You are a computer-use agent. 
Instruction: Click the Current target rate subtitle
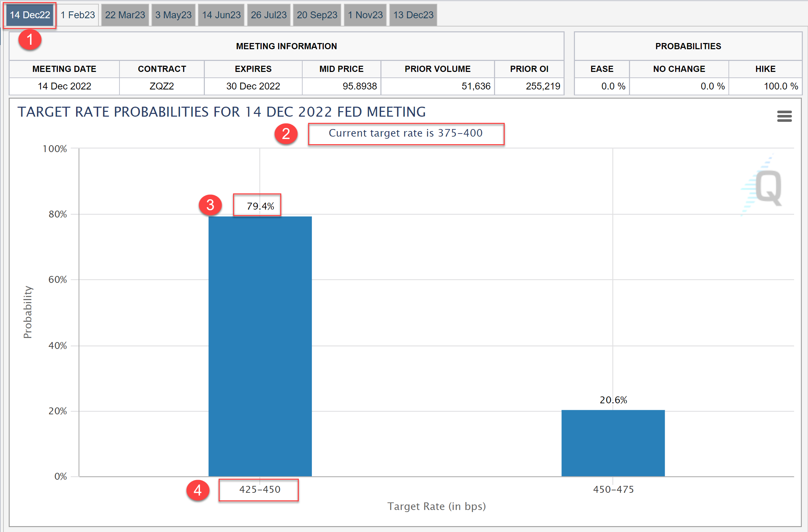tap(406, 133)
